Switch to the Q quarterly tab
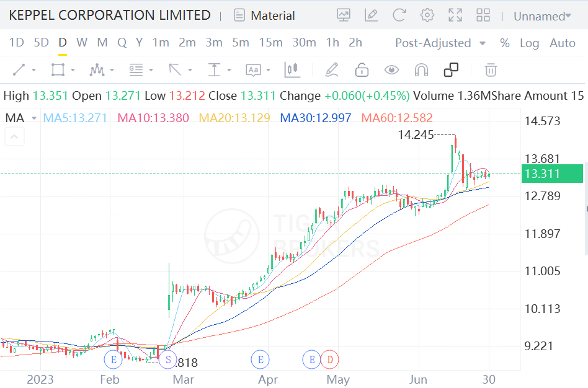This screenshot has width=588, height=388. click(x=122, y=43)
